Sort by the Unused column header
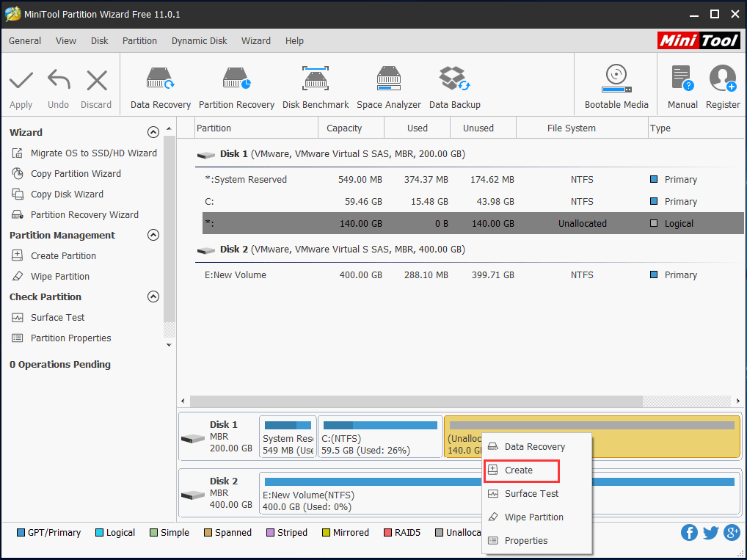The width and height of the screenshot is (747, 560). point(483,128)
